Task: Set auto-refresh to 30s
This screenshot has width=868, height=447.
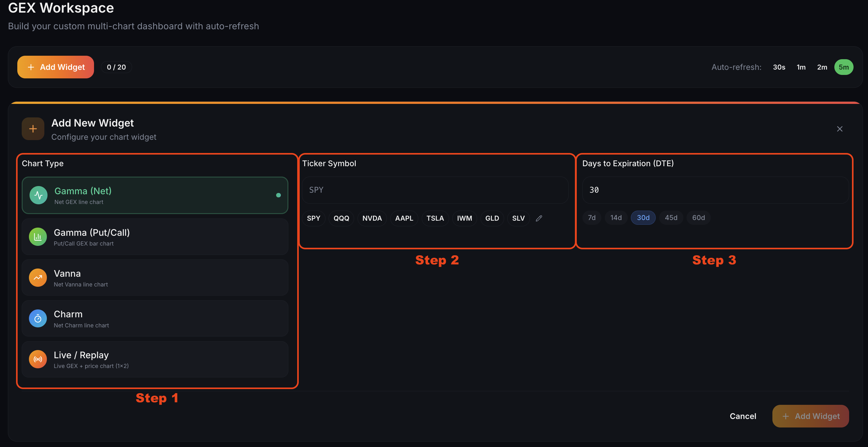Action: tap(779, 67)
